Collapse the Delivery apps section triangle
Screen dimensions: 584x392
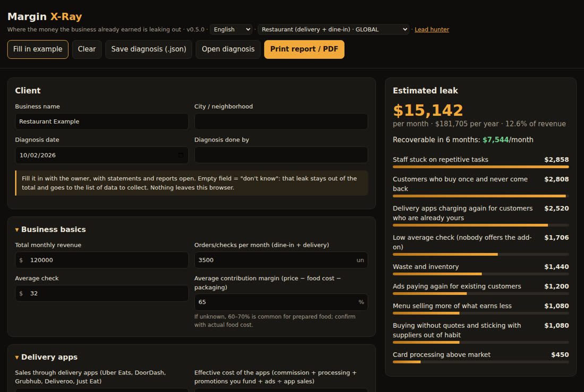[x=17, y=358]
